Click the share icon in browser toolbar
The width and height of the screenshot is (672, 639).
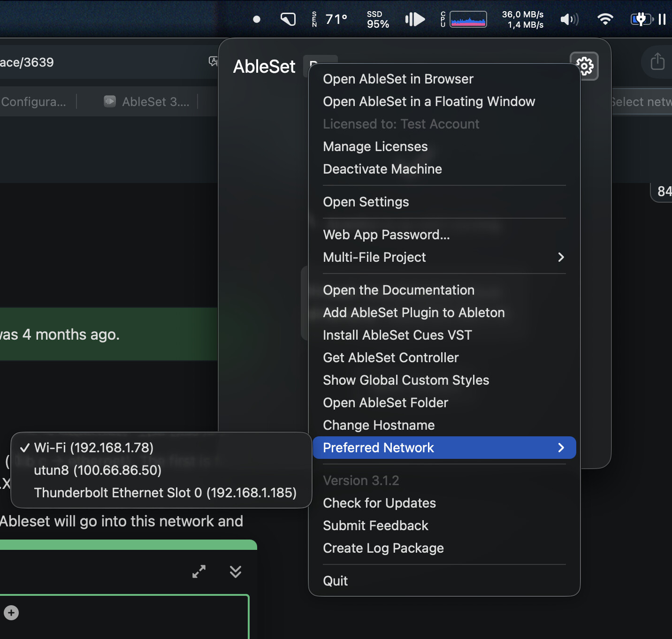[x=657, y=61]
